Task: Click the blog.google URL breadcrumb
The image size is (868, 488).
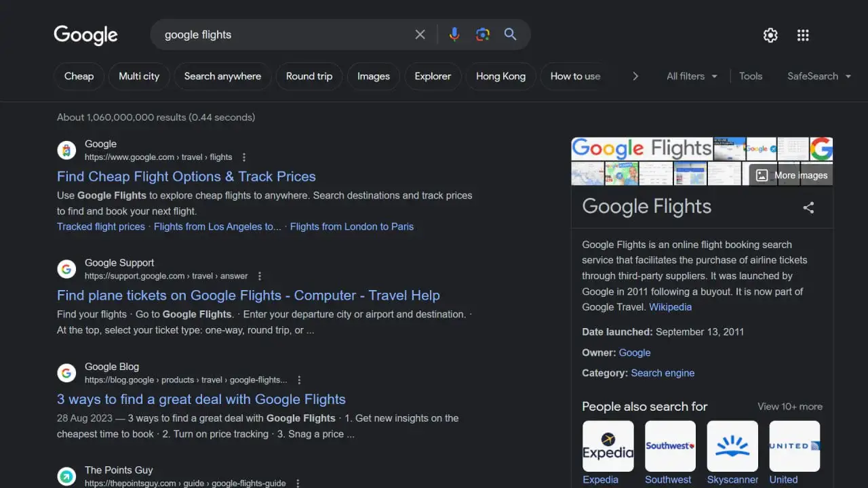Action: (186, 380)
